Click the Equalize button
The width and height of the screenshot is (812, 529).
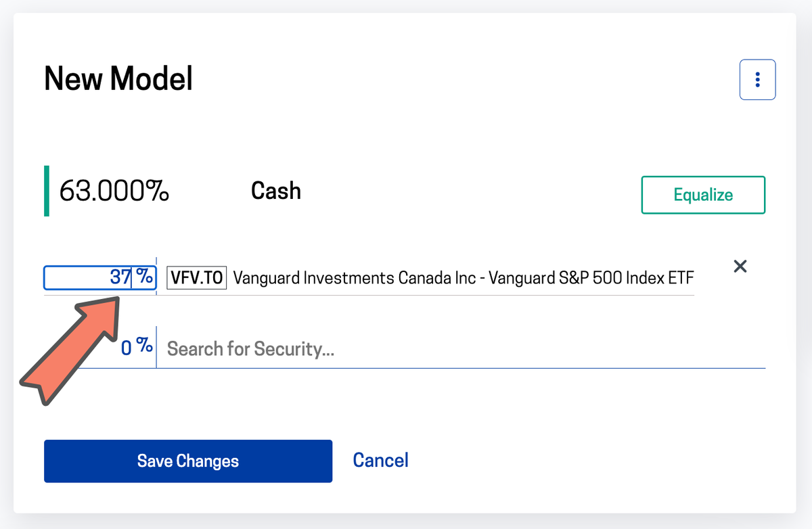703,195
